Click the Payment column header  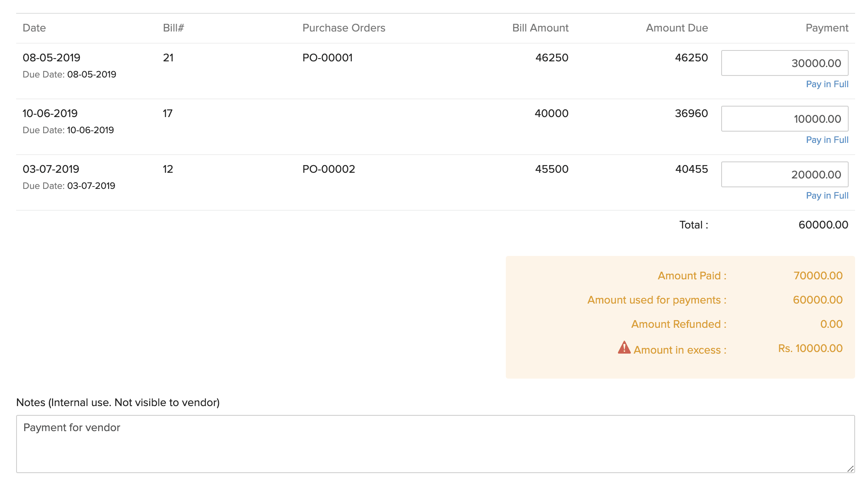click(826, 28)
